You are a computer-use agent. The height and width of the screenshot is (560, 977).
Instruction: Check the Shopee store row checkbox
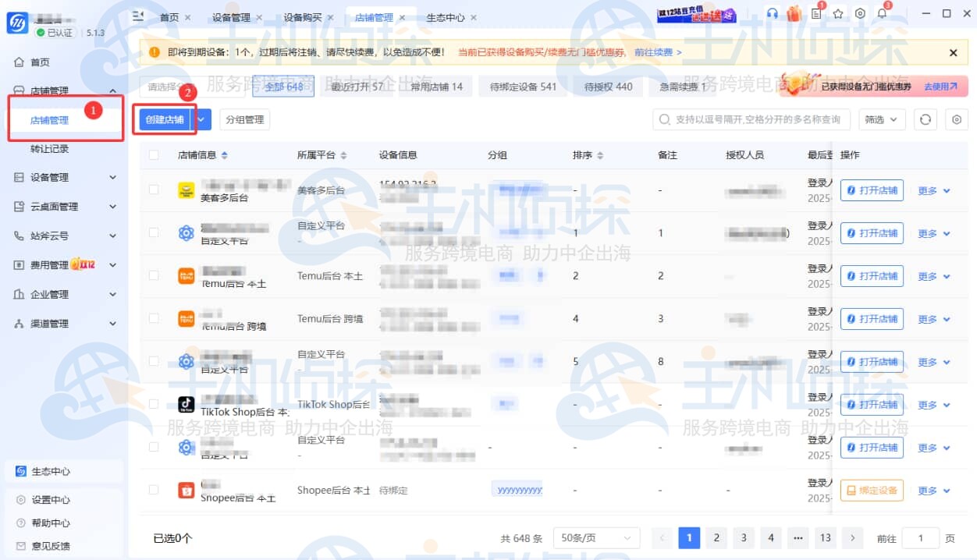pos(153,490)
